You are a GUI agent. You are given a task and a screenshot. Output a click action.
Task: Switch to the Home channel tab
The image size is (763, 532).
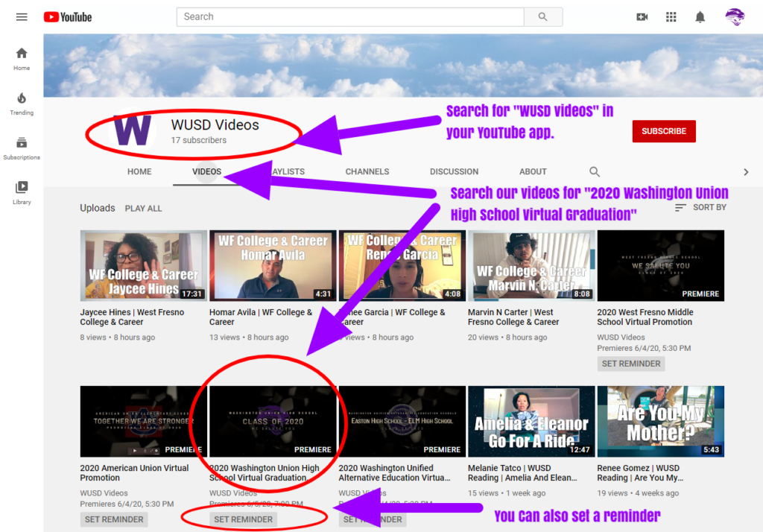pyautogui.click(x=139, y=172)
